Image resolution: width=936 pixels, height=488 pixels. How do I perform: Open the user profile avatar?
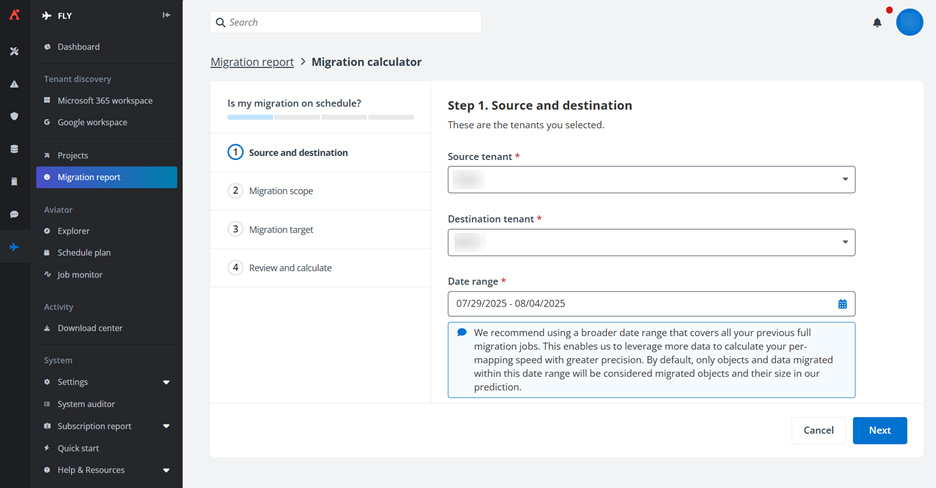pos(909,22)
